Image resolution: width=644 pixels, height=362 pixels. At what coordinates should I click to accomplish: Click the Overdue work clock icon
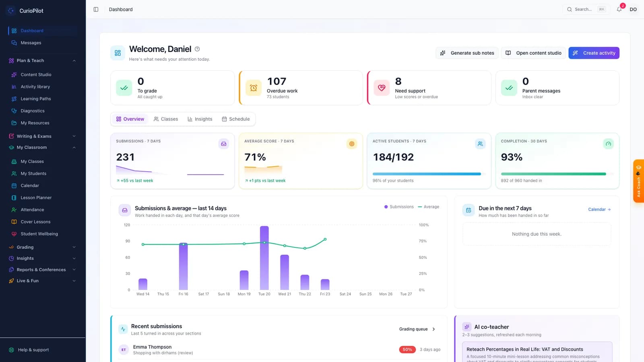pyautogui.click(x=254, y=88)
